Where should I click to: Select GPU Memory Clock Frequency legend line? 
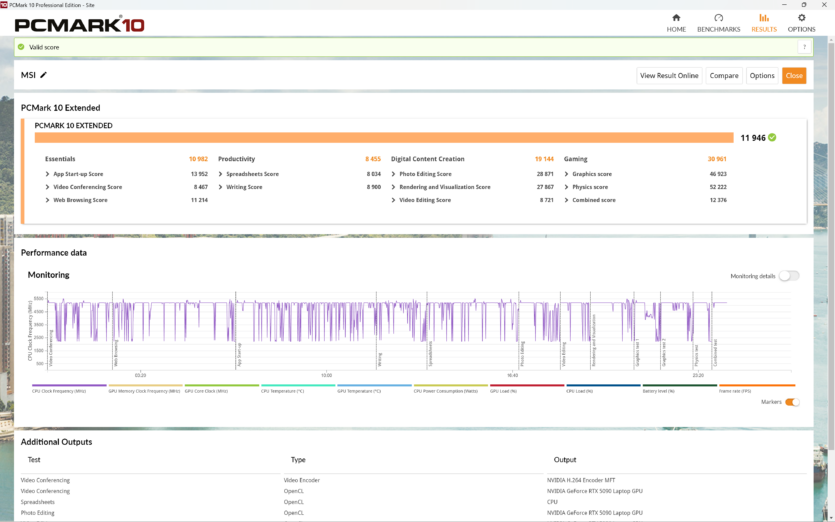tap(145, 385)
